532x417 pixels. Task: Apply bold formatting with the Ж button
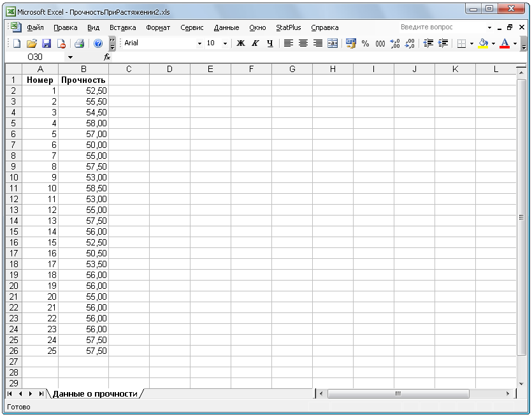coord(241,43)
